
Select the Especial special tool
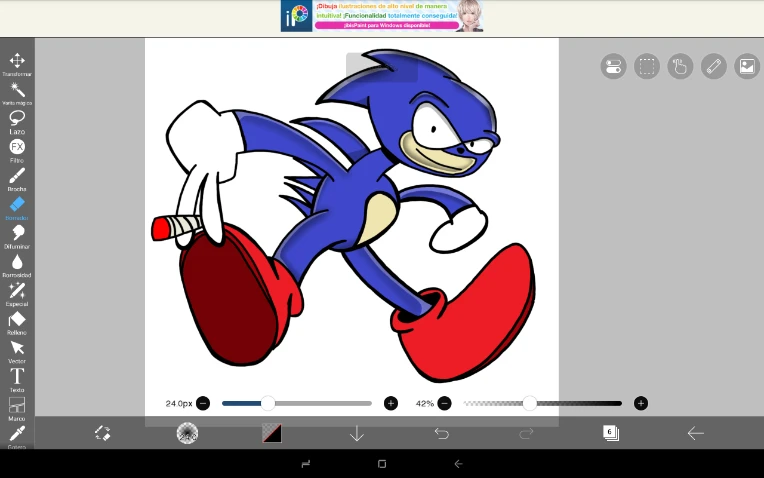(x=17, y=294)
